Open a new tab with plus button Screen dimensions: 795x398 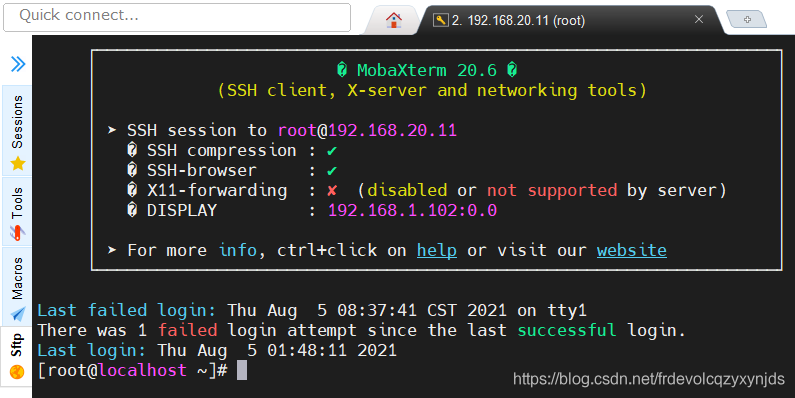[x=747, y=19]
